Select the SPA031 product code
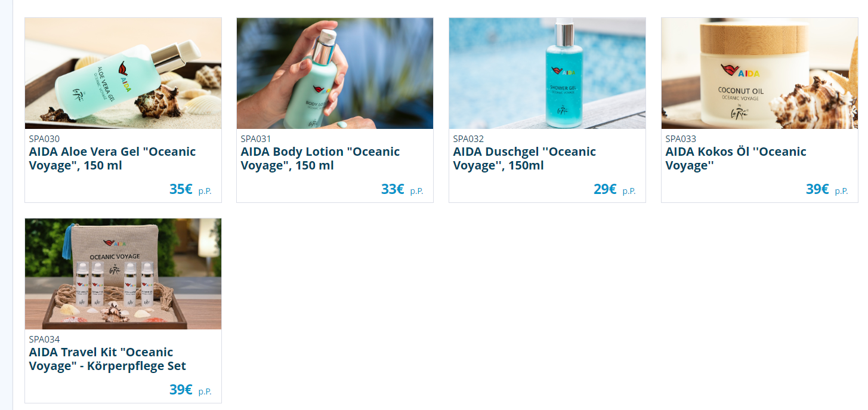 (256, 139)
